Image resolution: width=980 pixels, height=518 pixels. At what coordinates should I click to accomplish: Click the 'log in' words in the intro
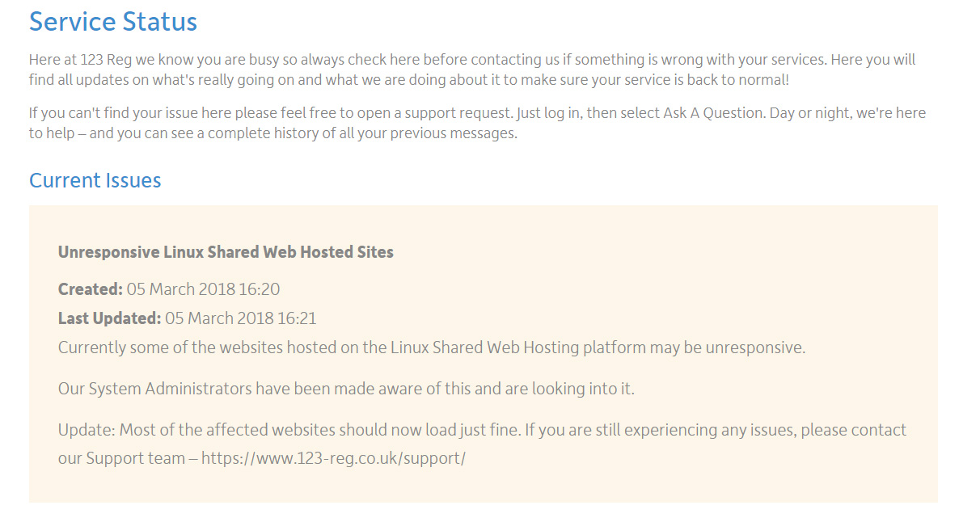(x=562, y=113)
